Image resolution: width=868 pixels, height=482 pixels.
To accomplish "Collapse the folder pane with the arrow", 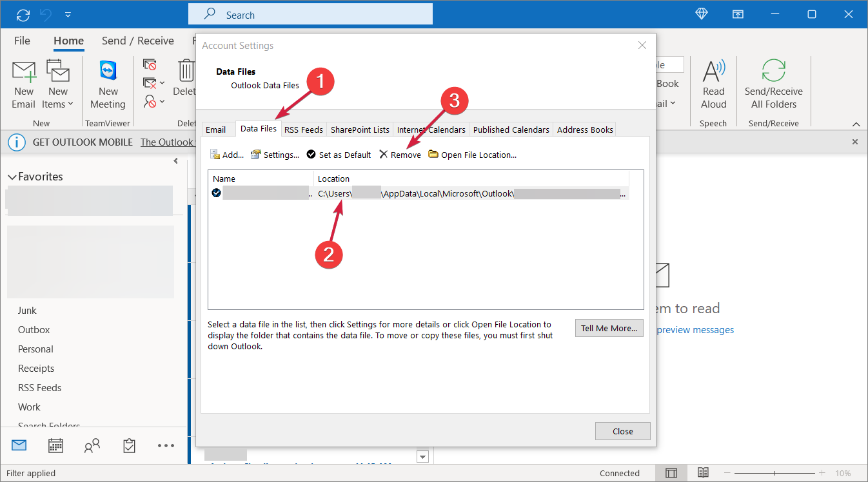I will (x=175, y=161).
